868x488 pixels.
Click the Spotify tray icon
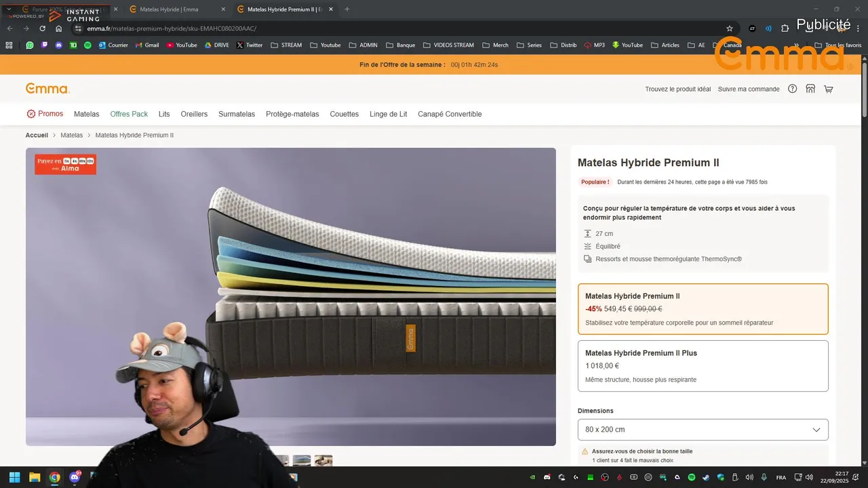[692, 477]
